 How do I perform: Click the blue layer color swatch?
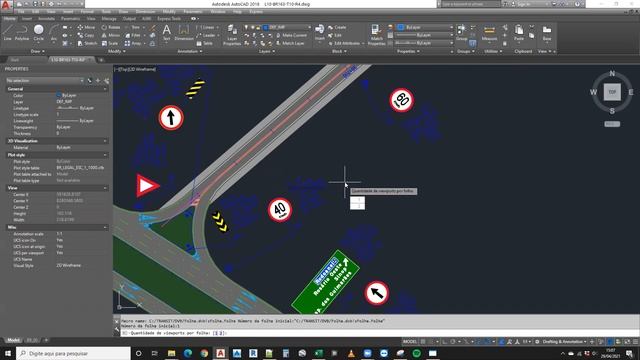click(x=266, y=27)
